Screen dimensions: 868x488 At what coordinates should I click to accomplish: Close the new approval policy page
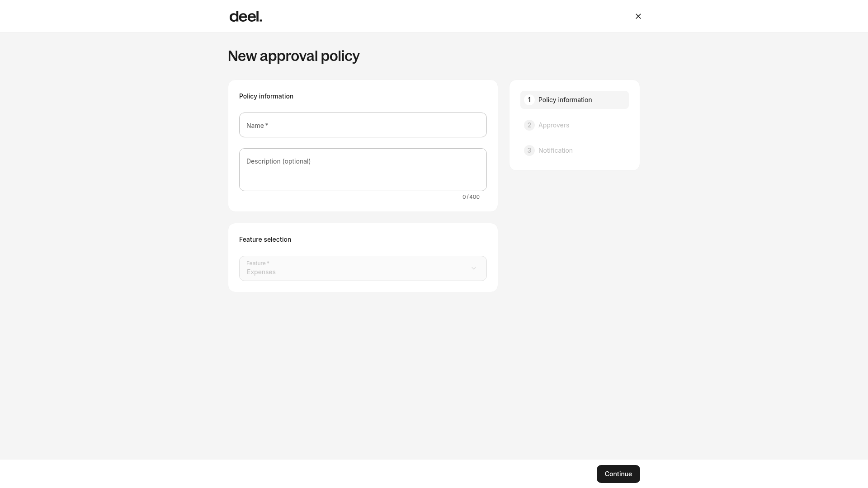638,16
